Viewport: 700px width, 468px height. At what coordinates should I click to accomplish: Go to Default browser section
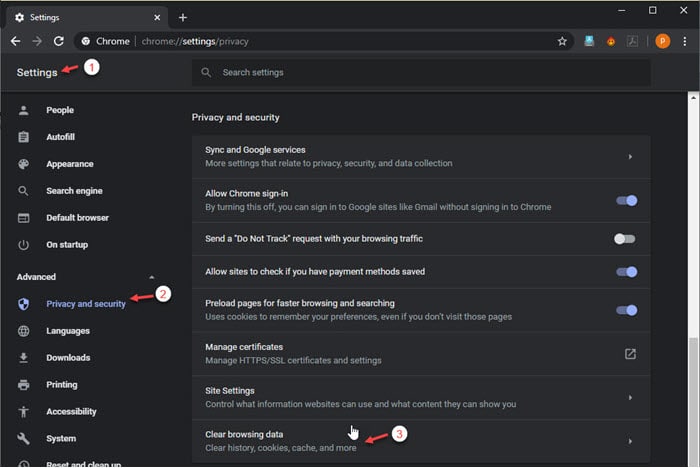[77, 218]
